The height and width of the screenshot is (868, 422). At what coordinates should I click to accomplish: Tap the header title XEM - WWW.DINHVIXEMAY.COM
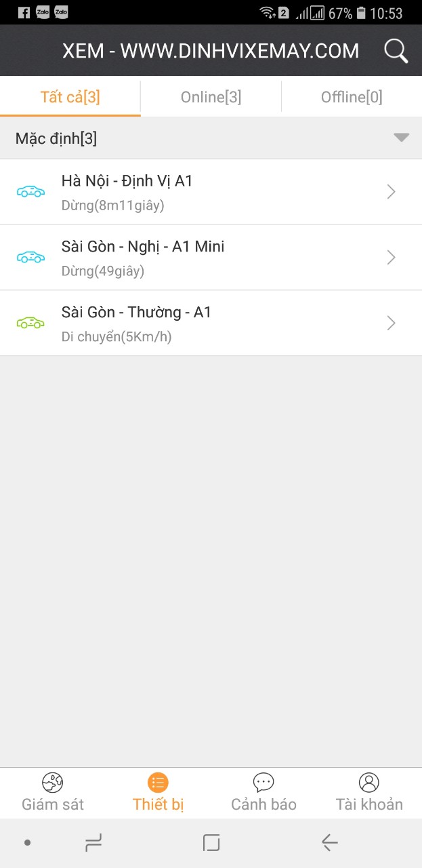point(211,51)
